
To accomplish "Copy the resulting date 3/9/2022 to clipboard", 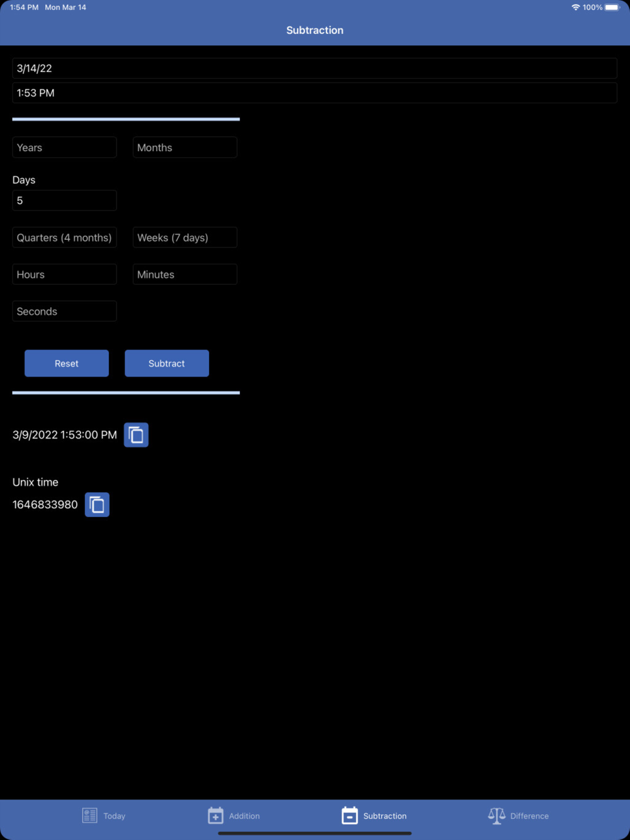I will [x=136, y=435].
